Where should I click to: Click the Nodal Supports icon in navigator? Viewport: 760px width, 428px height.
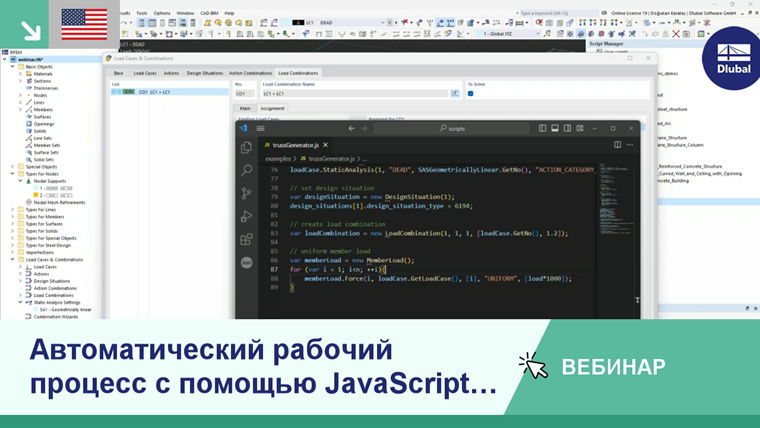click(x=29, y=181)
